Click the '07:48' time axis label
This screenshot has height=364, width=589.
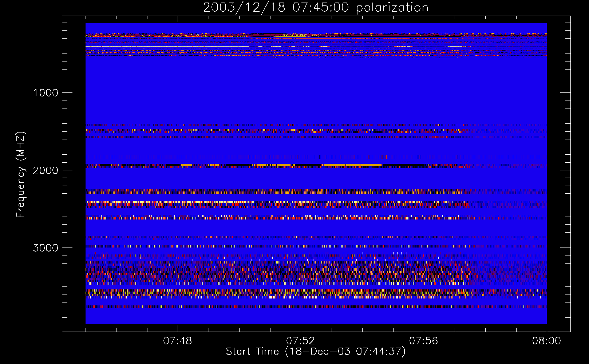click(178, 341)
